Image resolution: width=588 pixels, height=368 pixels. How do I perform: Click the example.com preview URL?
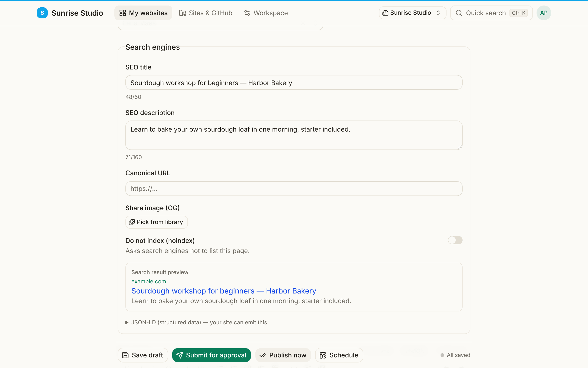[149, 281]
